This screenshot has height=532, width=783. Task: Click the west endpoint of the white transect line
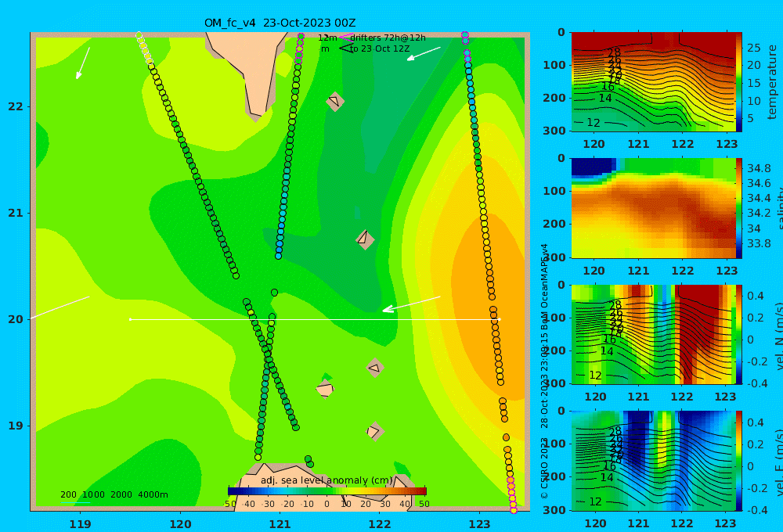(130, 319)
